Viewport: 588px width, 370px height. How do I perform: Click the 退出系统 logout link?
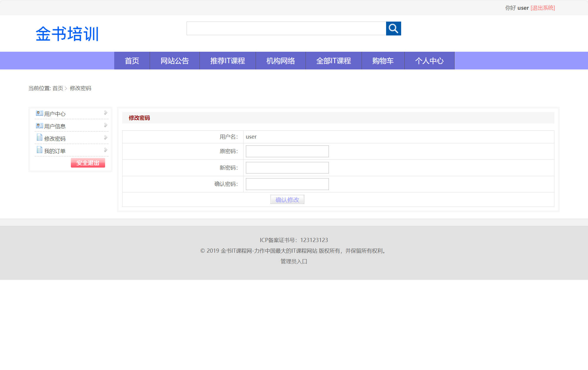543,8
